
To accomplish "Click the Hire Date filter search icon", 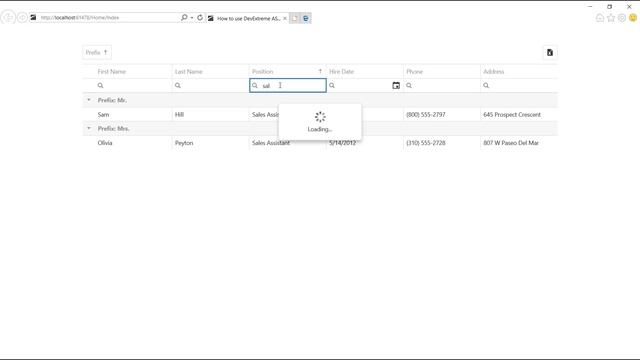I will click(332, 85).
